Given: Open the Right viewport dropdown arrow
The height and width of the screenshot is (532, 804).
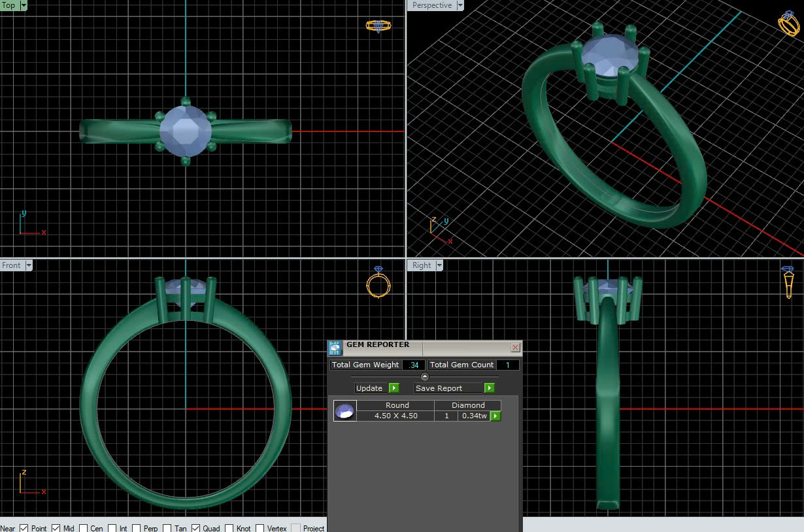Looking at the screenshot, I should tap(439, 265).
